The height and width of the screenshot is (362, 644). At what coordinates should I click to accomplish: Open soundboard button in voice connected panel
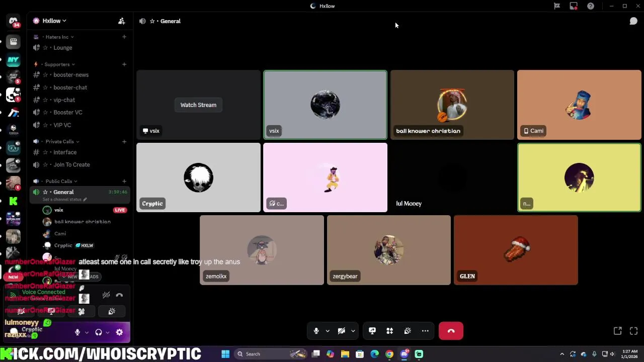[112, 312]
